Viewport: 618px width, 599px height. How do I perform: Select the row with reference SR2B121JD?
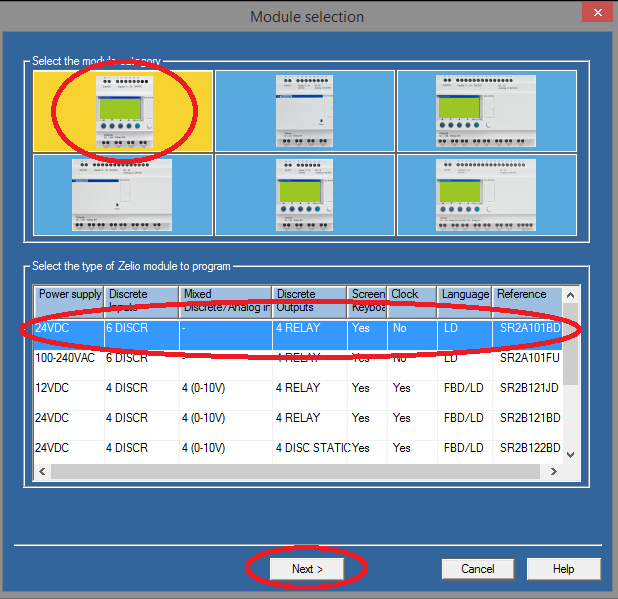coord(298,395)
